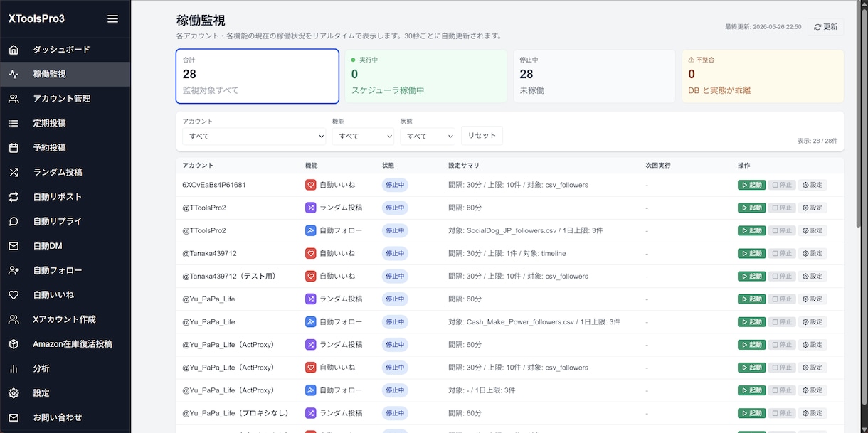This screenshot has height=433, width=868.
Task: Click heart icon in @Tanaka439712（テスト用） row
Action: tap(310, 276)
